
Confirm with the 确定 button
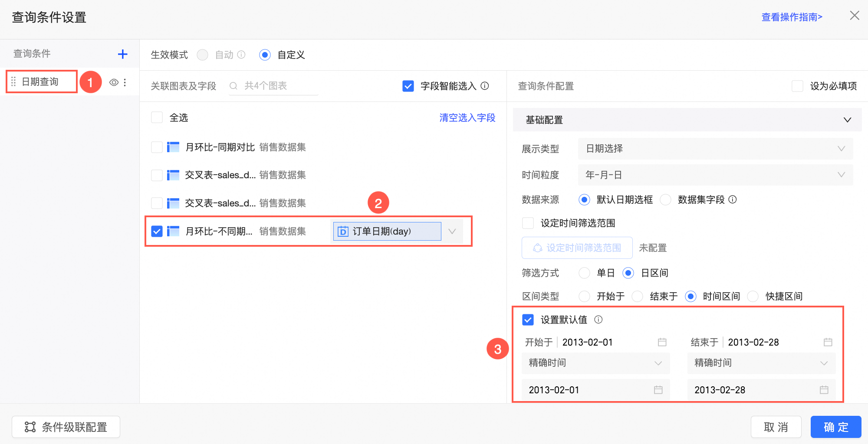pos(836,427)
